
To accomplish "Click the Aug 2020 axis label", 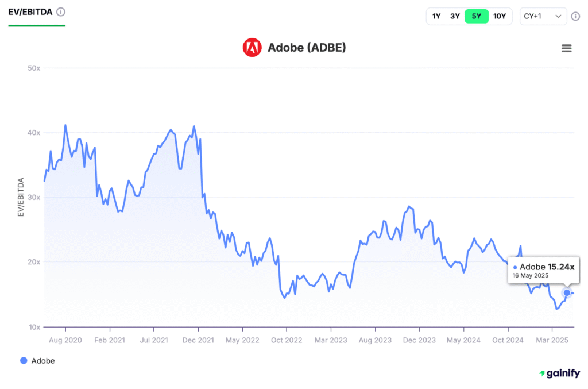I will (x=65, y=340).
